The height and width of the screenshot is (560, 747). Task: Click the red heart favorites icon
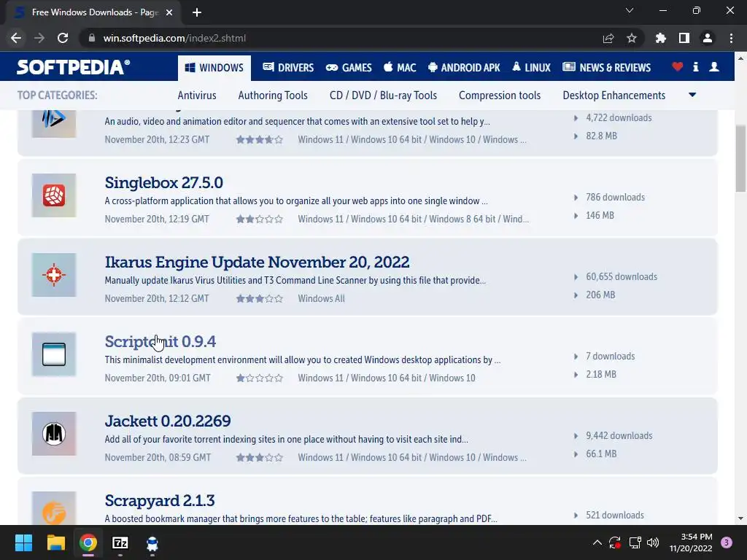(x=677, y=66)
